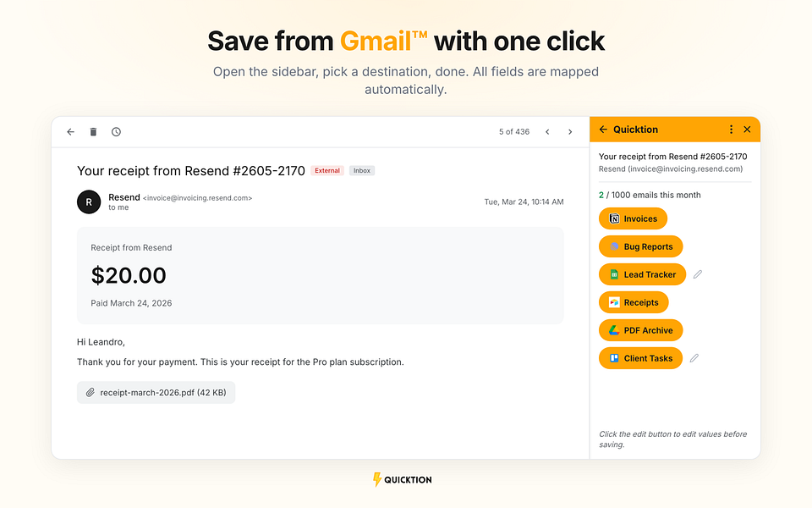Click the Inbox label tag
Image resolution: width=812 pixels, height=508 pixels.
pos(361,170)
